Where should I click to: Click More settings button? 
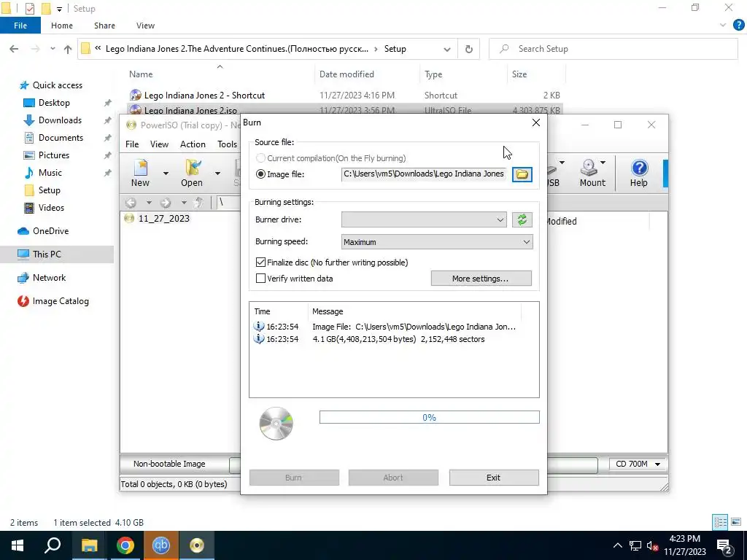[481, 279]
